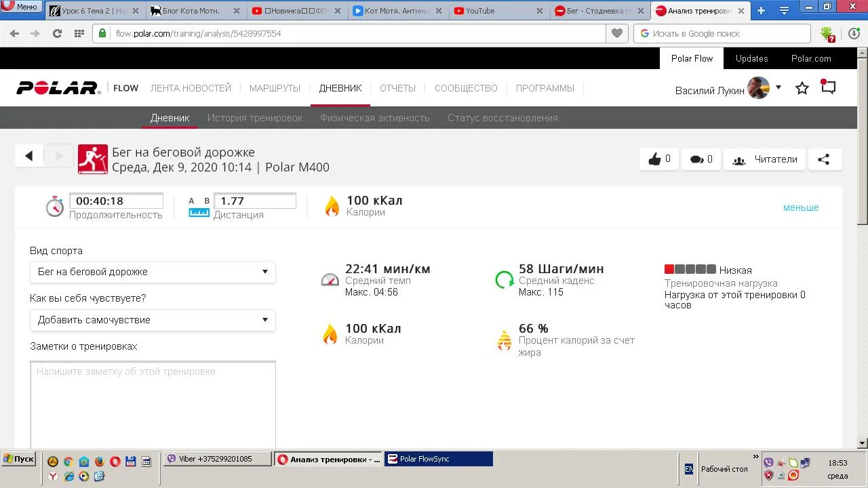The height and width of the screenshot is (488, 868).
Task: Expand user menu arrow beside profile photo
Action: (x=778, y=87)
